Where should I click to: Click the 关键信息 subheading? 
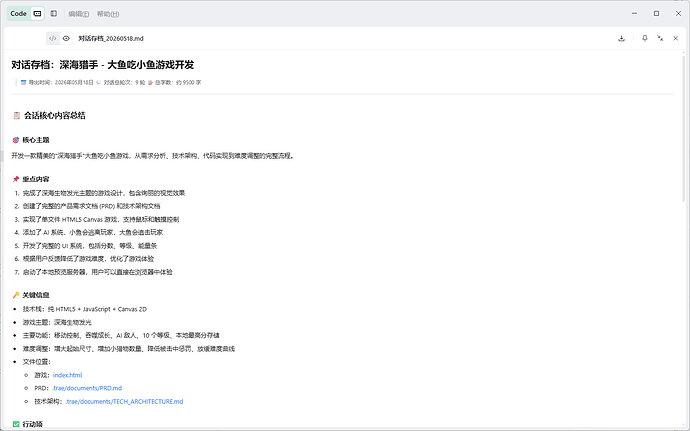tap(36, 295)
